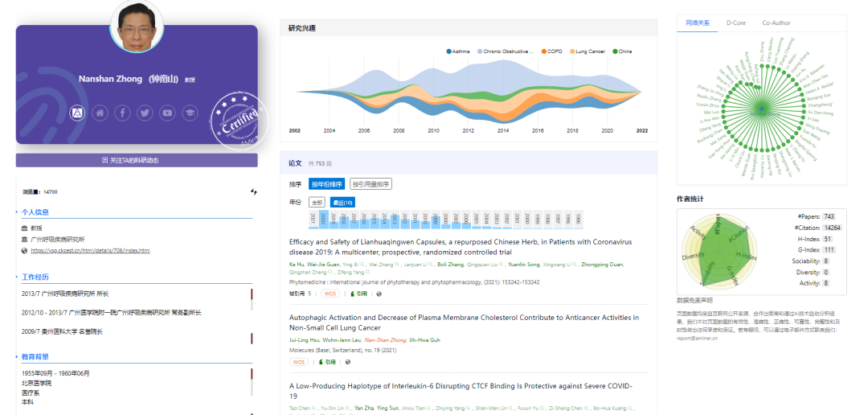Image resolution: width=868 pixels, height=415 pixels.
Task: Click the globe icon under first paper
Action: (379, 294)
